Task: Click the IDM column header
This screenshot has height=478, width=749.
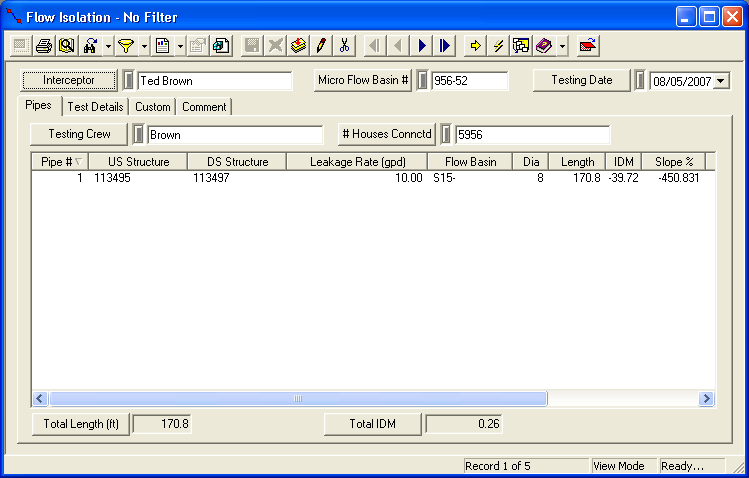Action: pos(624,162)
